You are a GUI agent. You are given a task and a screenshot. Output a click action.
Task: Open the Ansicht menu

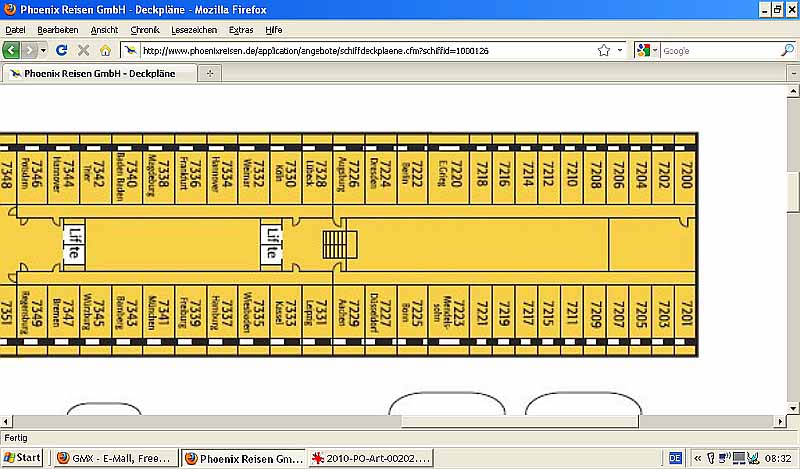point(104,30)
